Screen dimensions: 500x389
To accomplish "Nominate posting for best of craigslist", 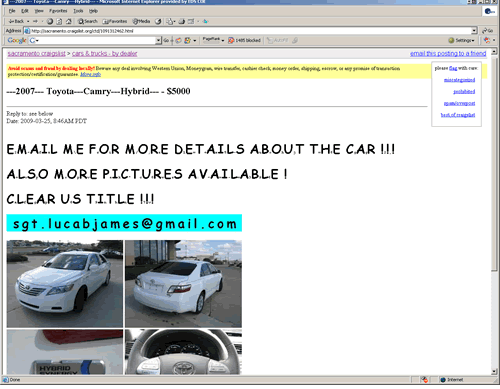I will 458,115.
